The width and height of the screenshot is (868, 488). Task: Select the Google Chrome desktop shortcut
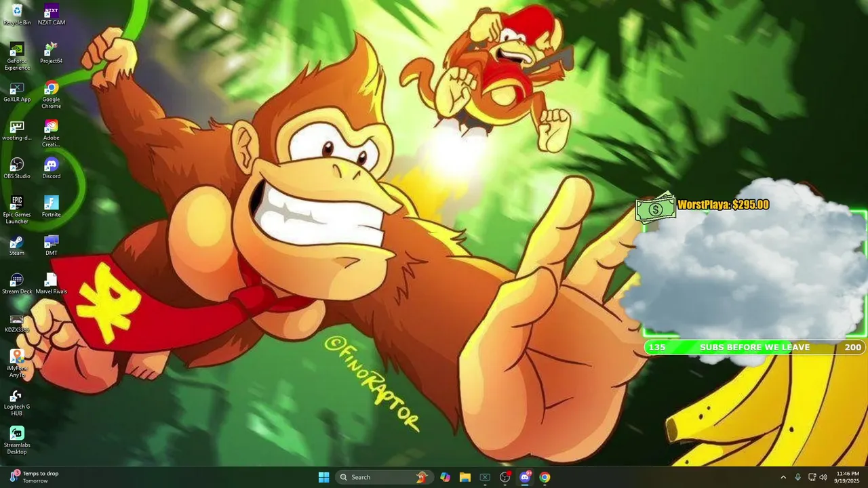(x=52, y=95)
